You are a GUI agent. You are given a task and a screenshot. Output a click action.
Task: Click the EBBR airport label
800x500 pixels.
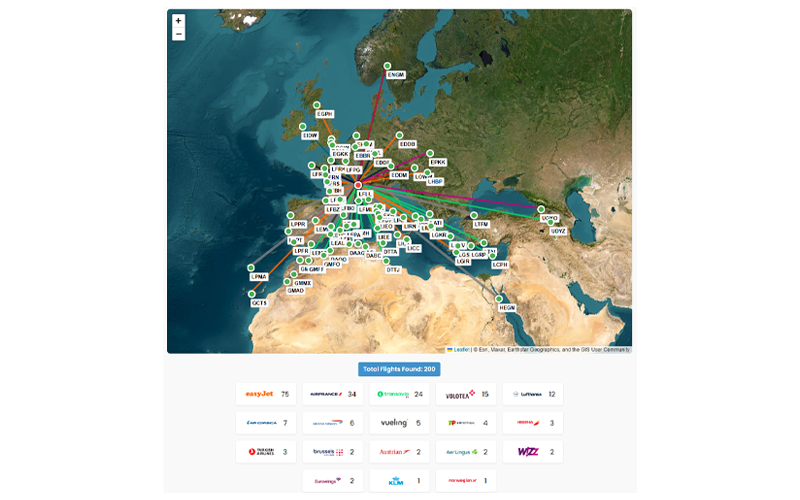pos(363,156)
